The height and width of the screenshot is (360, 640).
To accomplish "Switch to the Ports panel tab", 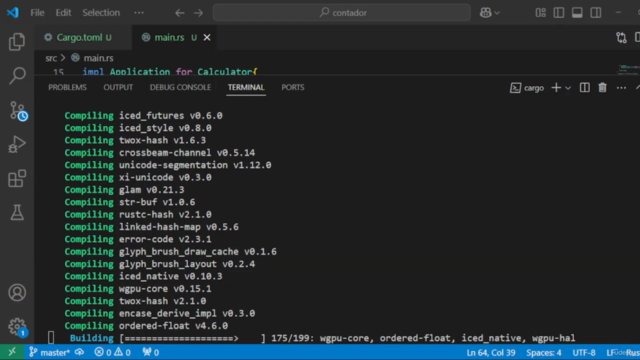I will pyautogui.click(x=293, y=87).
